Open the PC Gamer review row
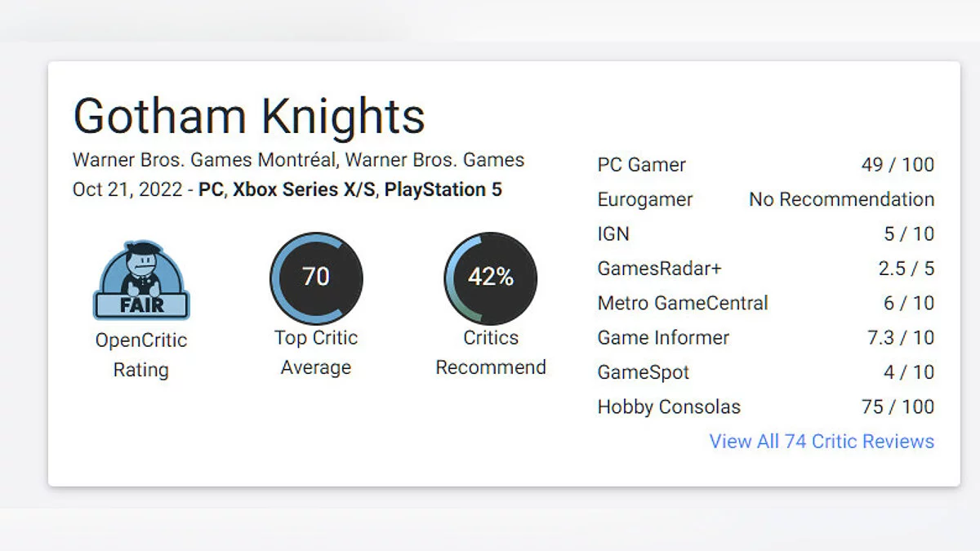 click(x=641, y=165)
